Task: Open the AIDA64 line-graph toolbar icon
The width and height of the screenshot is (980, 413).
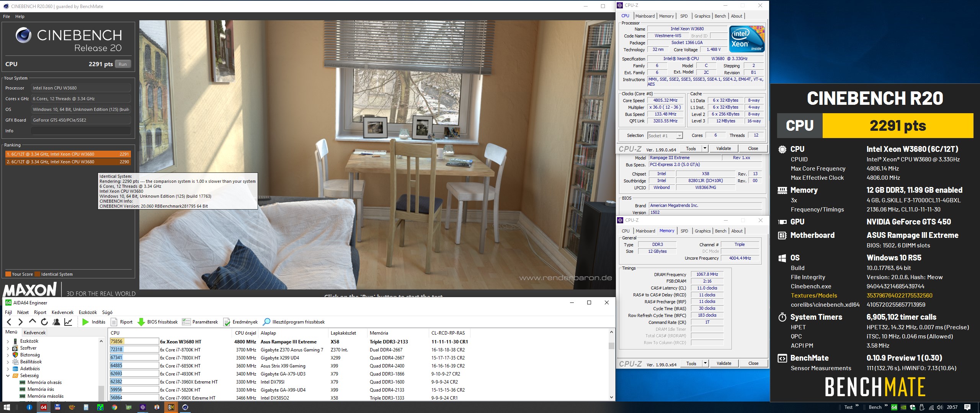Action: coord(68,322)
